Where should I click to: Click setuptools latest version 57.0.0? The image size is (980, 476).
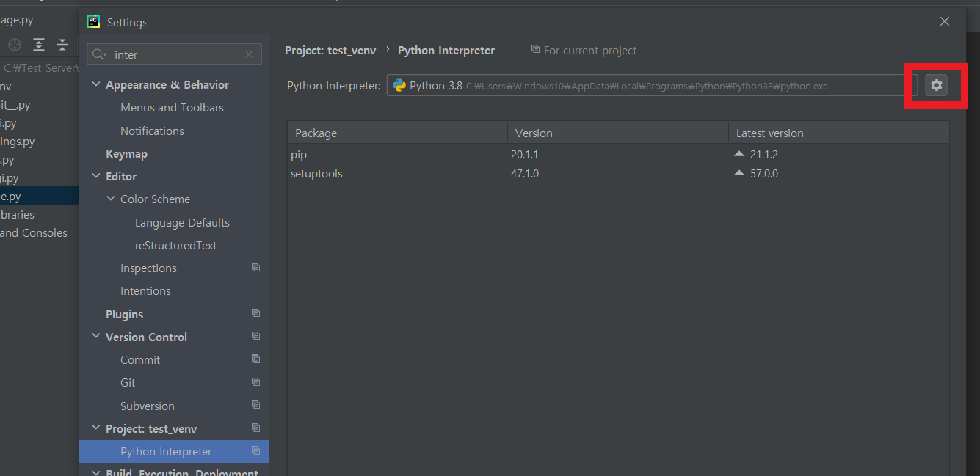click(x=763, y=173)
